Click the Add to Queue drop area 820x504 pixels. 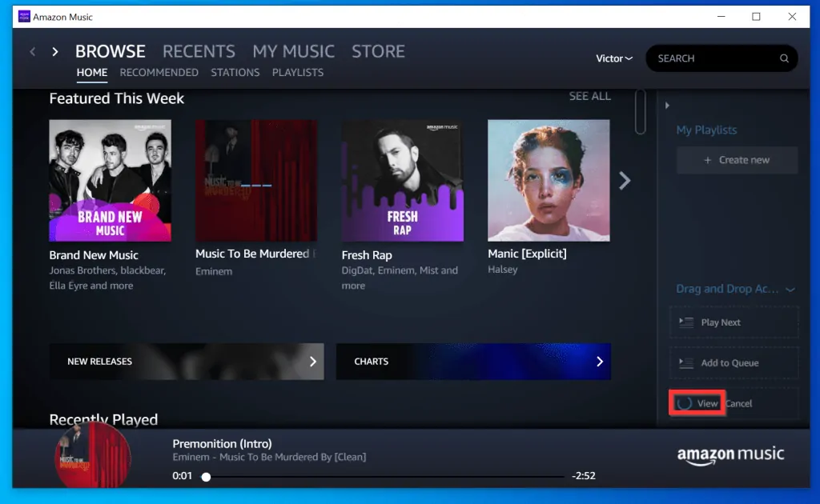(734, 362)
